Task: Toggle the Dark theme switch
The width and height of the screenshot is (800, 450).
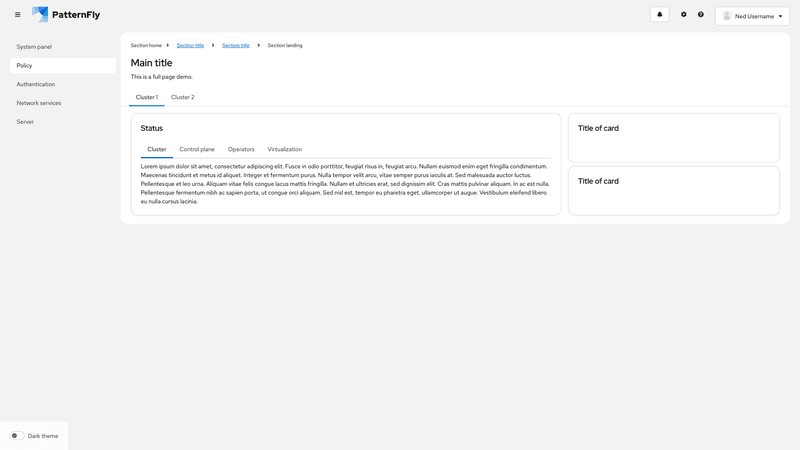Action: (17, 436)
